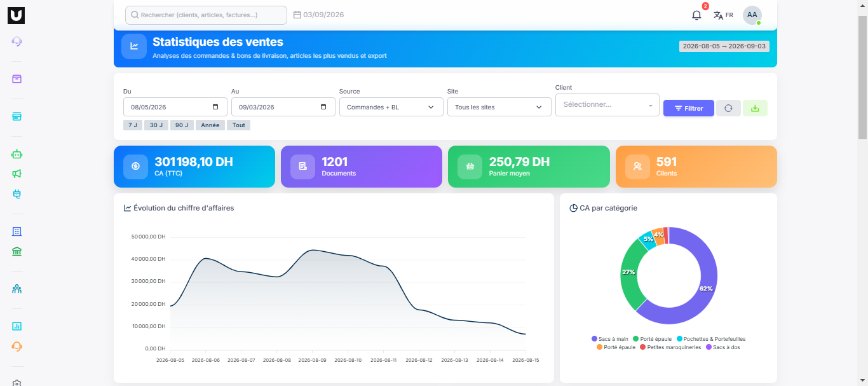Click the translate language icon
868x386 pixels.
[x=718, y=15]
